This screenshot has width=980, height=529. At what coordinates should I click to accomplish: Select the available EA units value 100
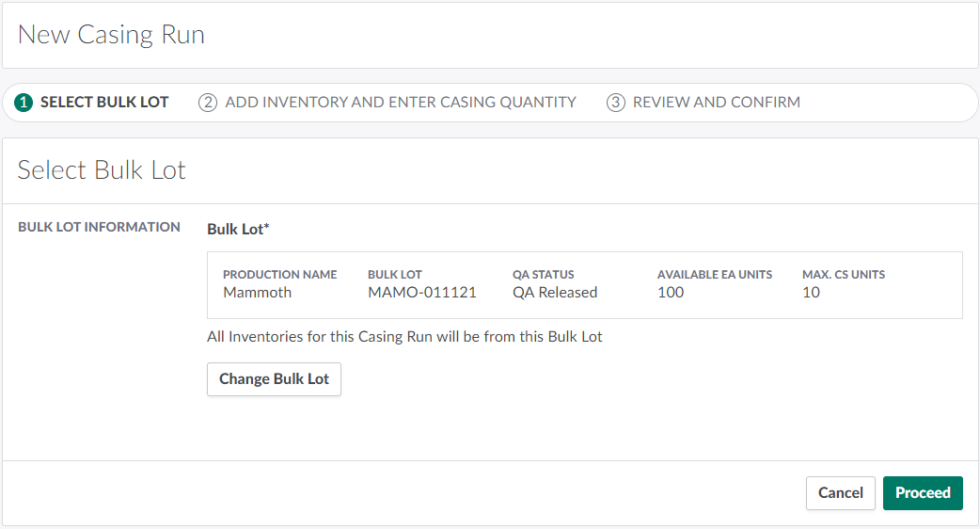tap(671, 293)
